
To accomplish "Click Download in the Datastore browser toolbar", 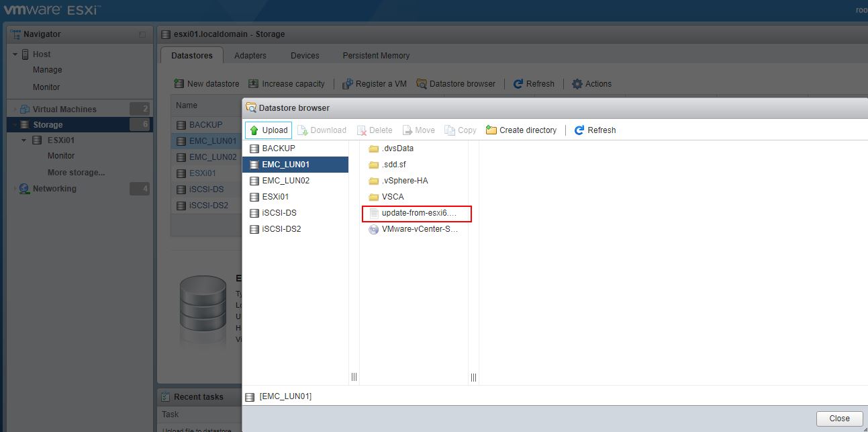I will 322,130.
